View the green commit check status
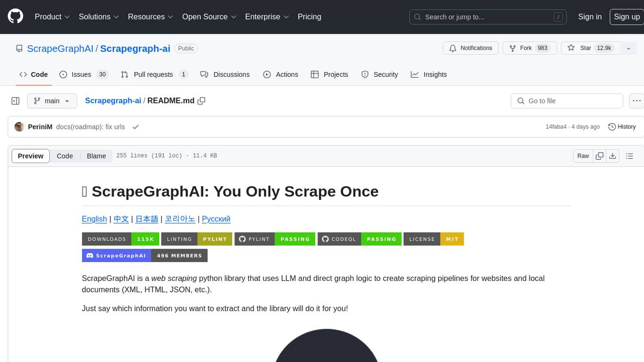Screen dimensions: 644x362 tap(135, 127)
